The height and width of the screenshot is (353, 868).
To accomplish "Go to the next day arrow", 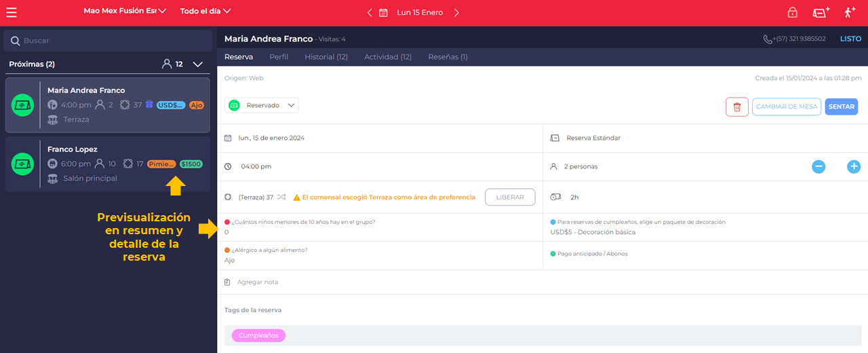I will coord(456,13).
